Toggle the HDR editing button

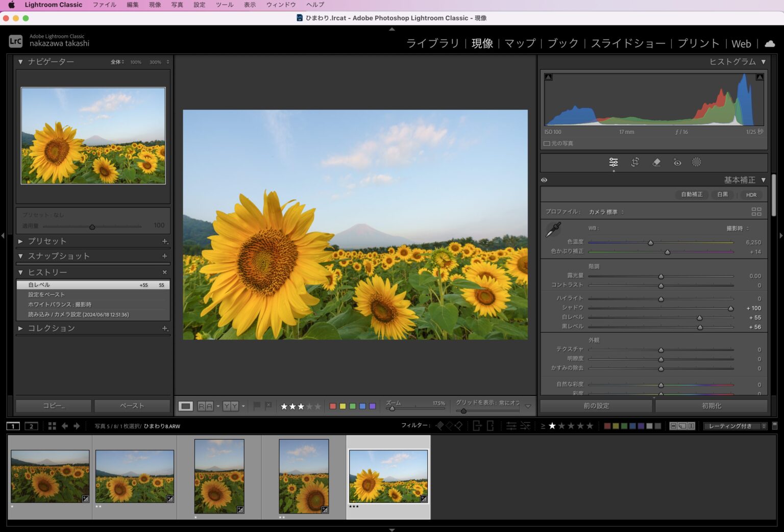[x=751, y=195]
